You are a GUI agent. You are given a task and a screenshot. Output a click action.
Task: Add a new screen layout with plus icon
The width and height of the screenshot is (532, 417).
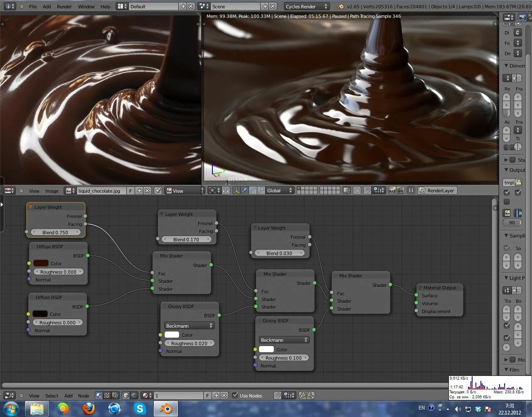pyautogui.click(x=183, y=6)
